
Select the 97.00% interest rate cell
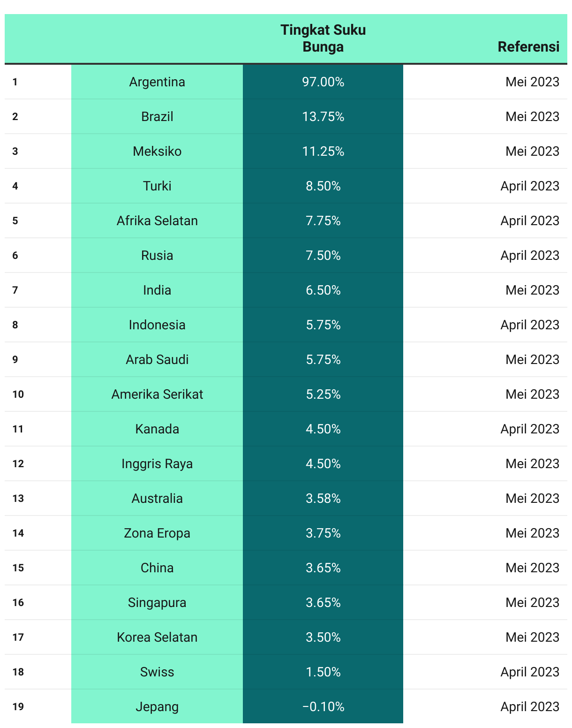click(323, 82)
